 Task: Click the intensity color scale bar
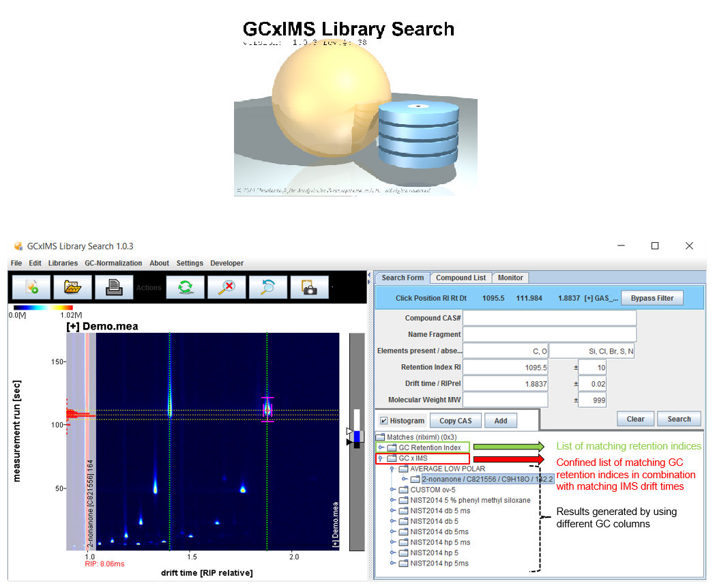pyautogui.click(x=43, y=308)
